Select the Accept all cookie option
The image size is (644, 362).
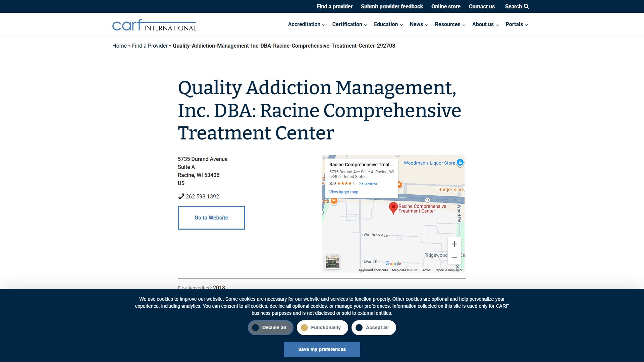tap(374, 327)
